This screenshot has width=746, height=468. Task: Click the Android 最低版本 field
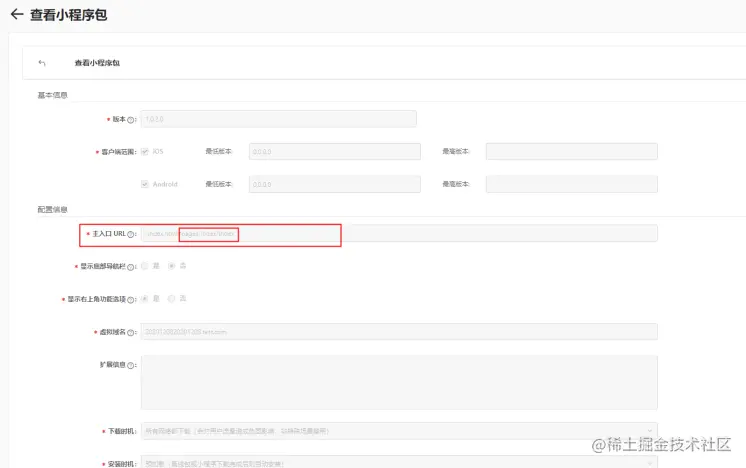[334, 184]
